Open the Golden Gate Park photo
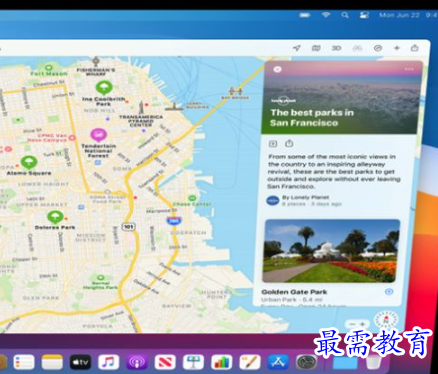The height and width of the screenshot is (374, 438). tap(331, 251)
